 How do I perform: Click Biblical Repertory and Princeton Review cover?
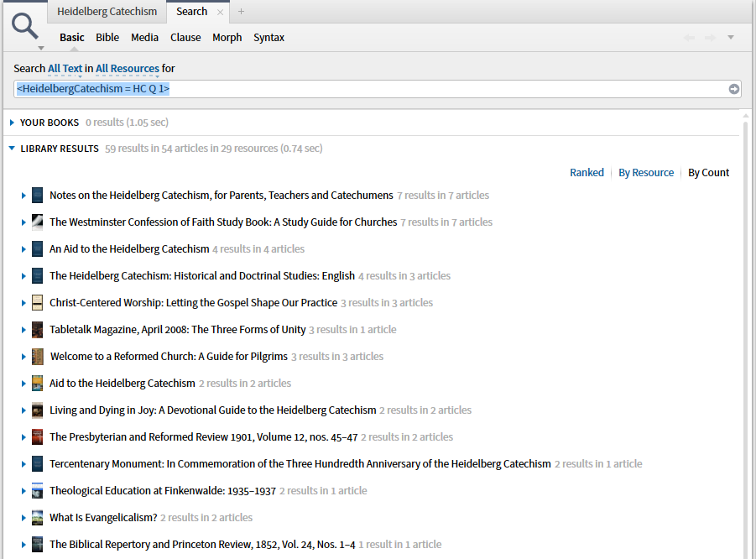(37, 544)
